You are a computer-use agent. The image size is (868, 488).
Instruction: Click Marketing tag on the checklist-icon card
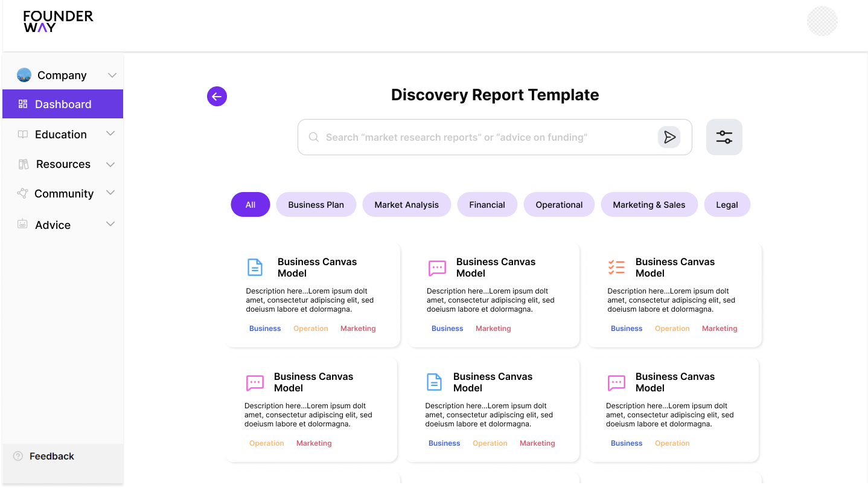(720, 329)
